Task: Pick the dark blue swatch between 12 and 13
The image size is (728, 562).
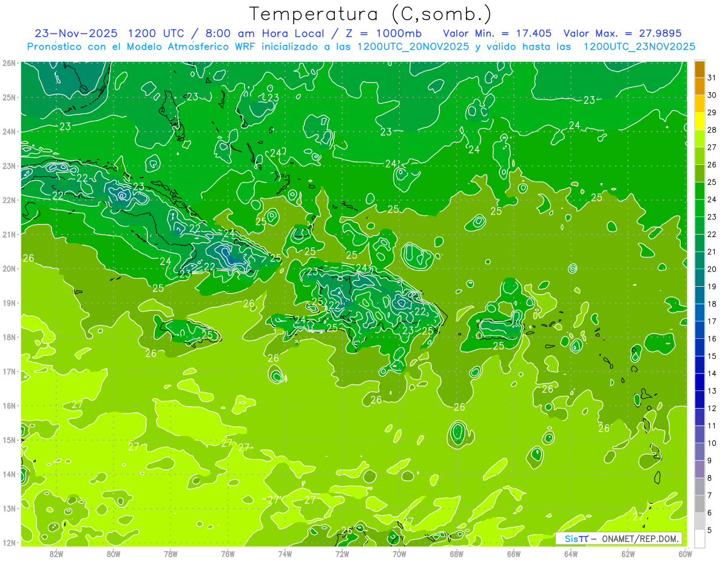Action: [x=699, y=400]
